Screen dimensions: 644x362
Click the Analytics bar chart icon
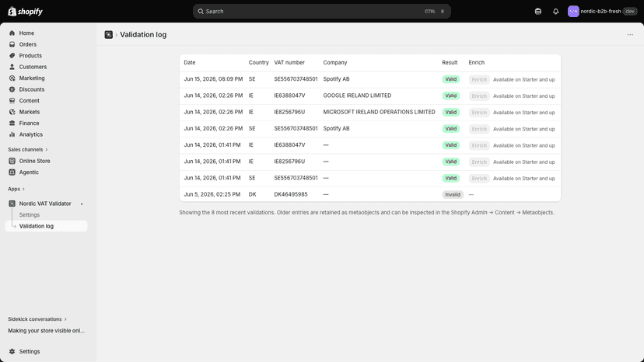[x=12, y=134]
